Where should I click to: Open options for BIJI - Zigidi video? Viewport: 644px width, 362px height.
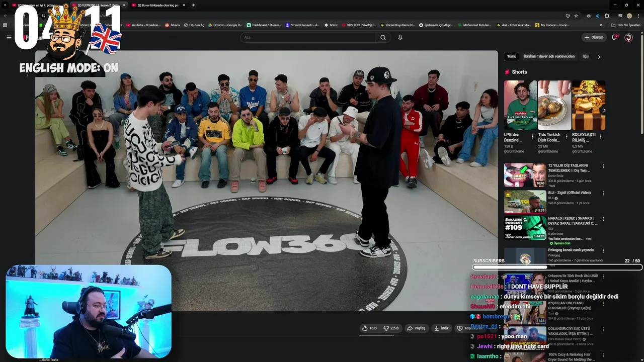click(603, 193)
